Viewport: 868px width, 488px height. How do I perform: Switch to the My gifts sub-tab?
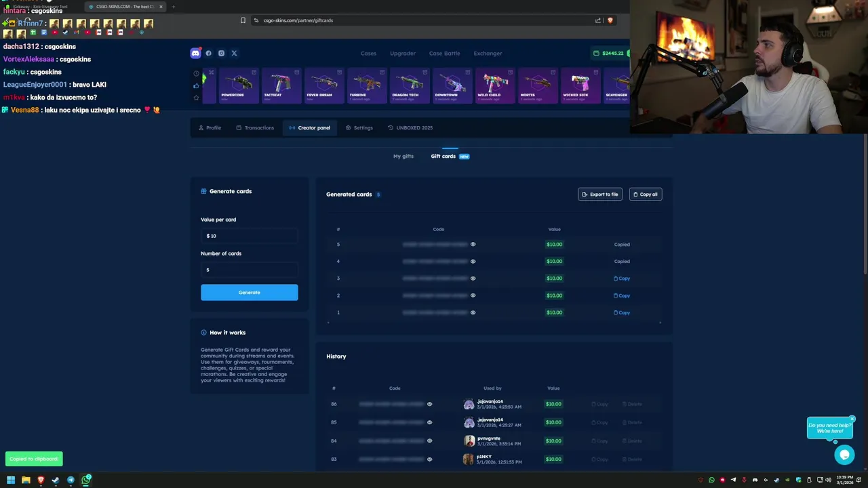[403, 156]
